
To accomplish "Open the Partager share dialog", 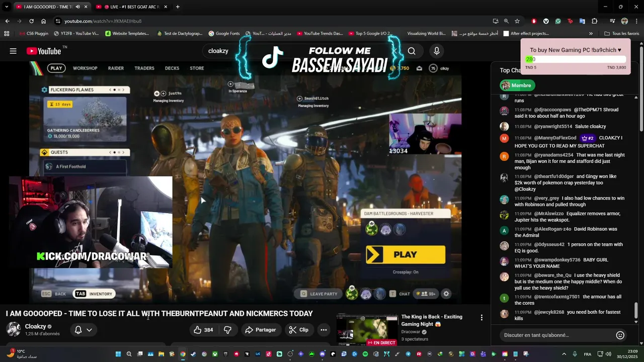I will [261, 330].
